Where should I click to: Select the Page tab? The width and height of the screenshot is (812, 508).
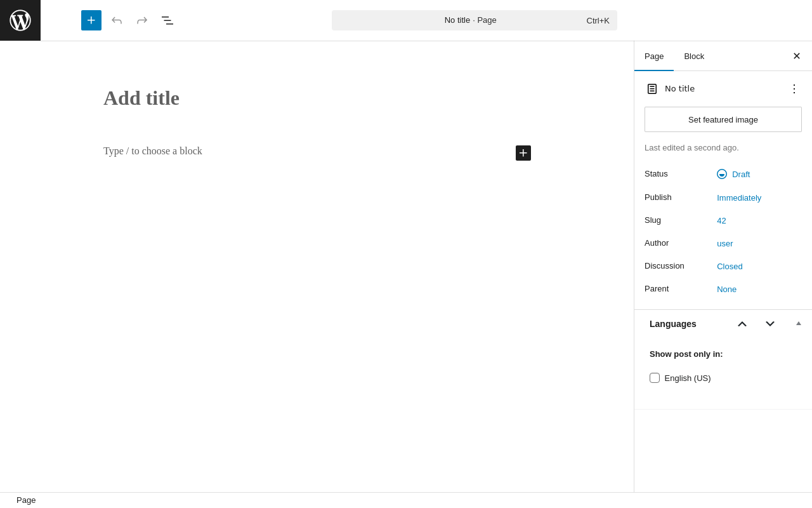point(654,56)
